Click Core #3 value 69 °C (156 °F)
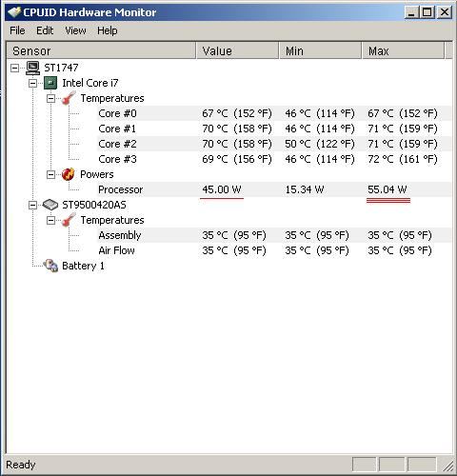This screenshot has height=476, width=457. [x=237, y=159]
